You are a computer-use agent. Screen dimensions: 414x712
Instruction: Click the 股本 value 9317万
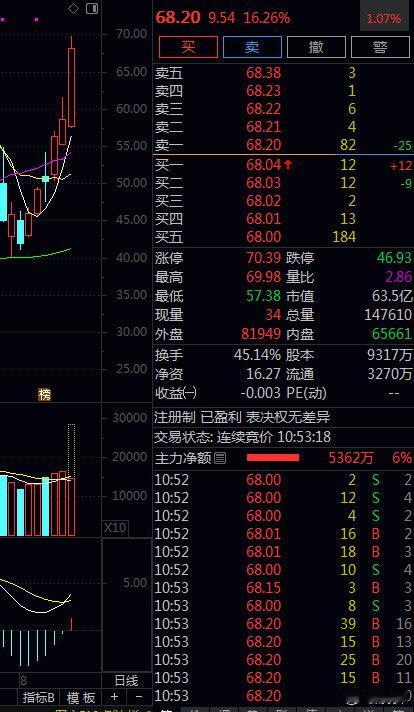[x=389, y=355]
